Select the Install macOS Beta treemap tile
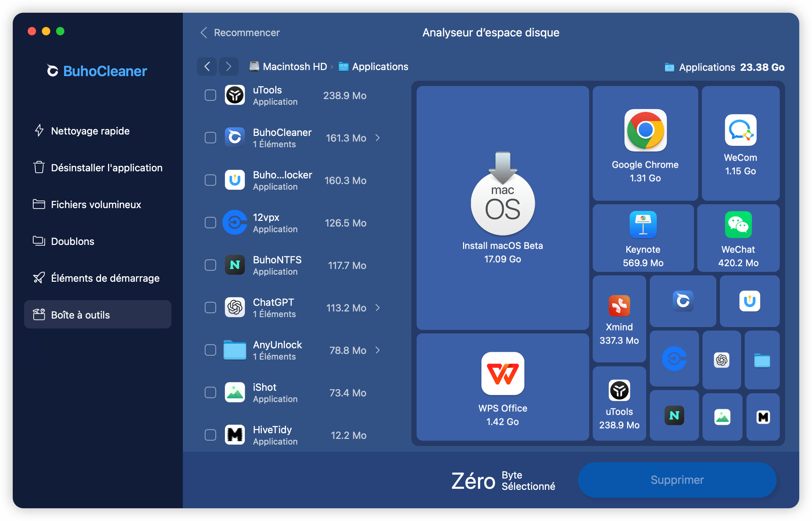 503,208
